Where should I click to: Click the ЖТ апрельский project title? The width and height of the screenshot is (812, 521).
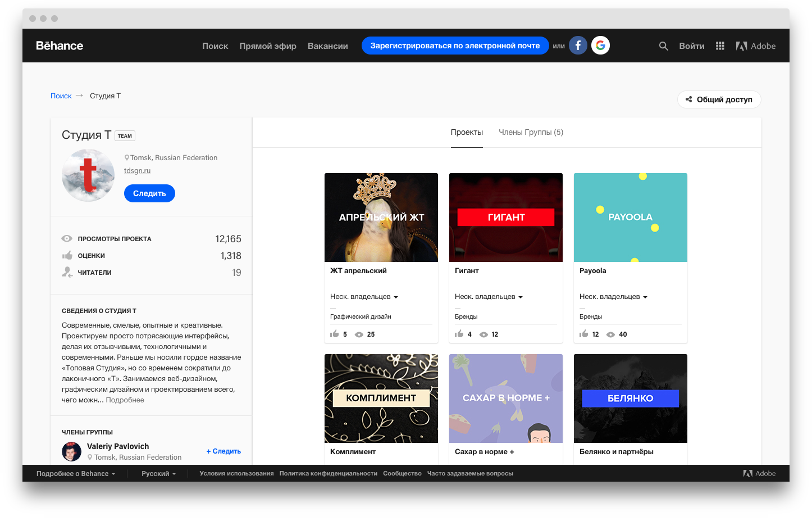tap(358, 271)
